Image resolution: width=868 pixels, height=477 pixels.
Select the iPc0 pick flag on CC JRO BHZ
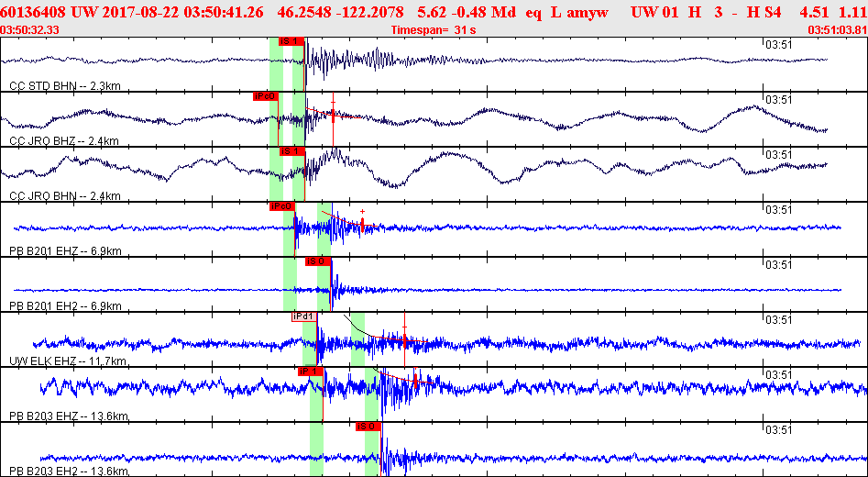tap(265, 95)
